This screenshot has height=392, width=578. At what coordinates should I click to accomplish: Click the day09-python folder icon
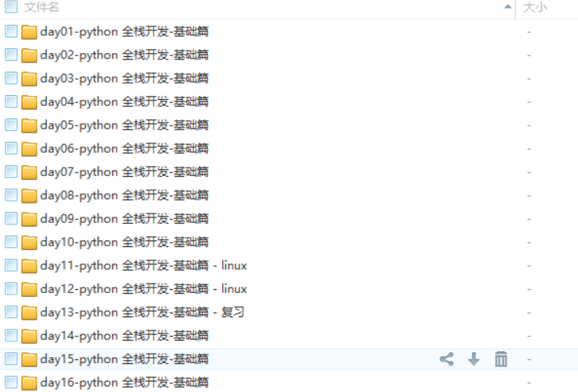tap(29, 219)
